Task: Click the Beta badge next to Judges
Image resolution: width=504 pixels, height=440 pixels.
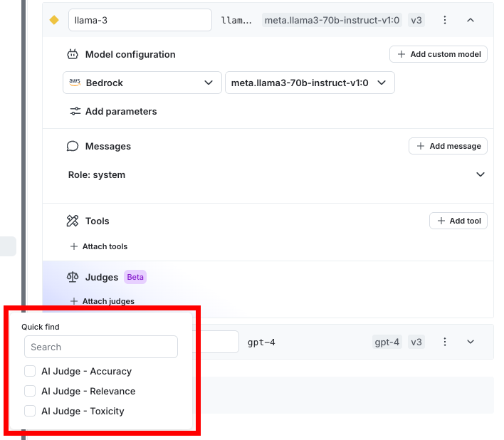Action: click(135, 277)
